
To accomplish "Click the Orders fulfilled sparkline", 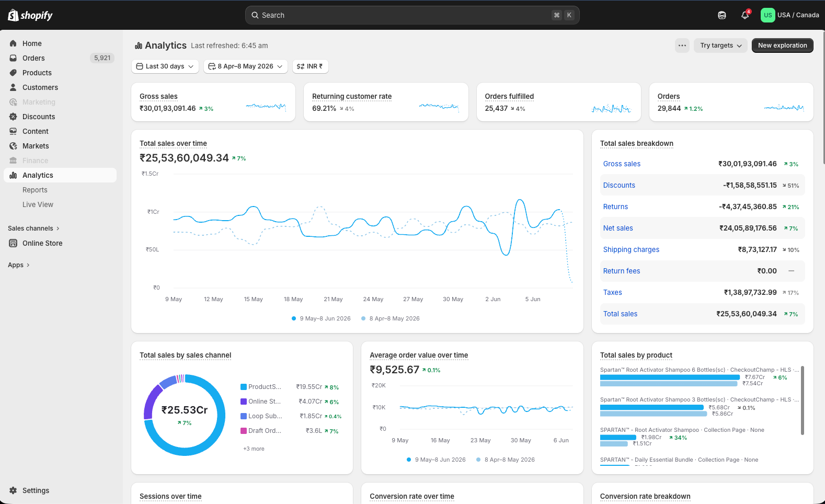I will tap(611, 108).
